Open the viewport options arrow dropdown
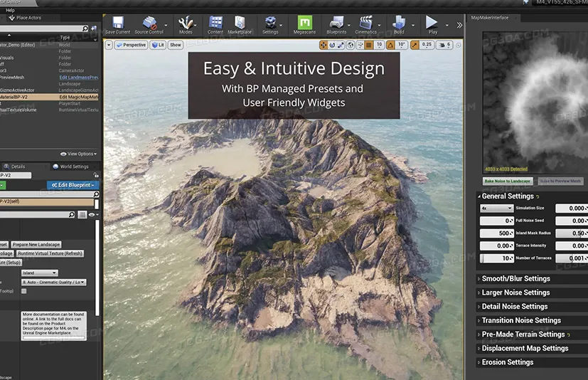 point(109,45)
